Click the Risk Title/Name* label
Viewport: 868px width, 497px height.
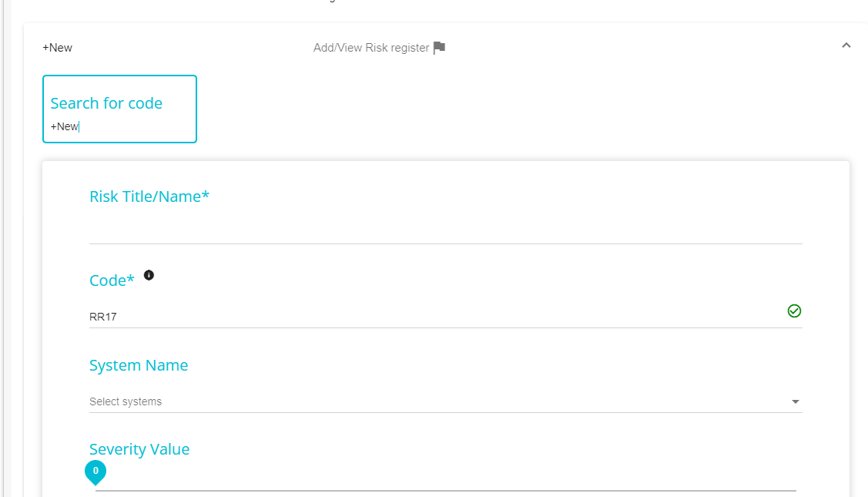(x=149, y=196)
